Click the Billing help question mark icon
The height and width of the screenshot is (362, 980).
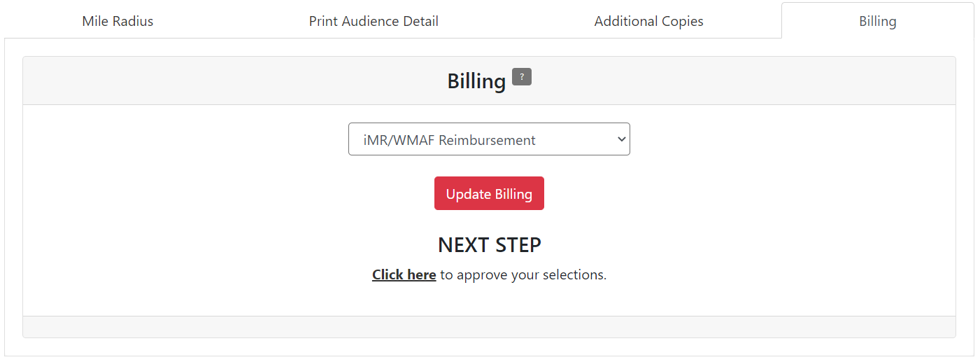click(521, 77)
